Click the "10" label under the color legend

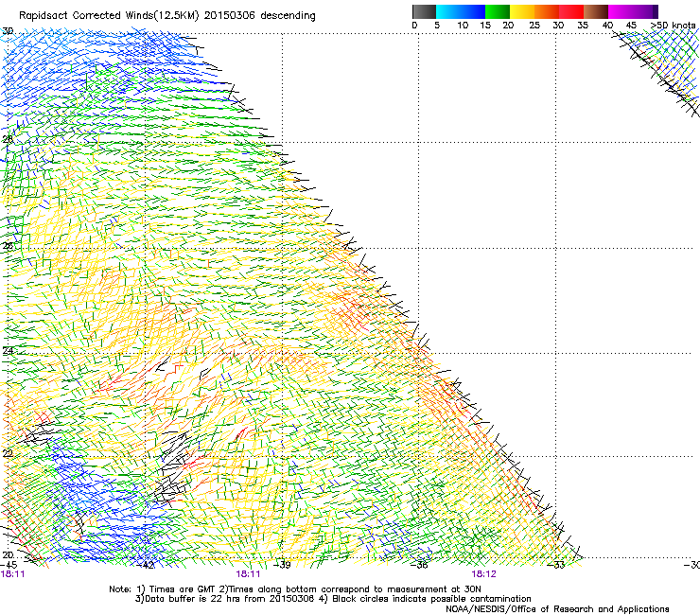coord(463,25)
